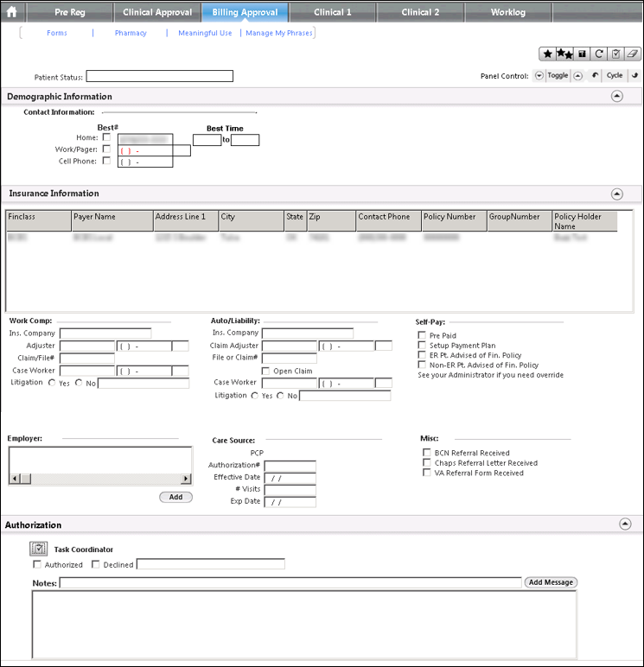Click the Authorization# field
Viewport: 644px width, 667px height.
[290, 466]
